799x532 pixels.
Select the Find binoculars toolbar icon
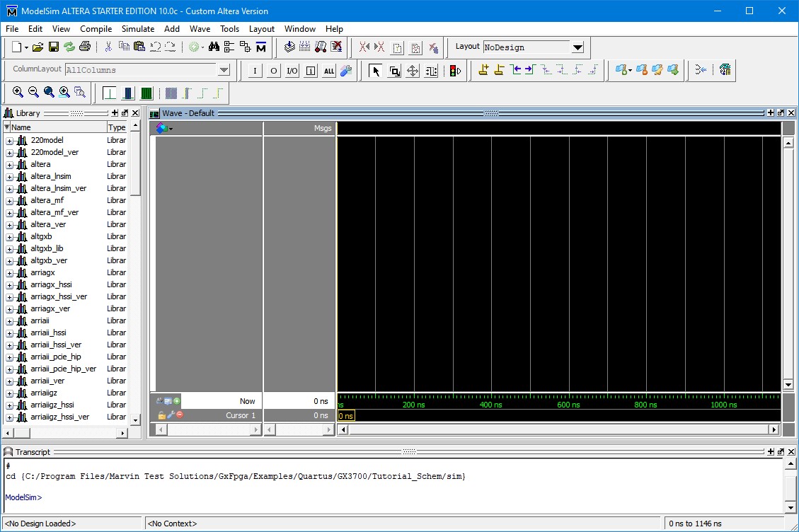coord(214,47)
